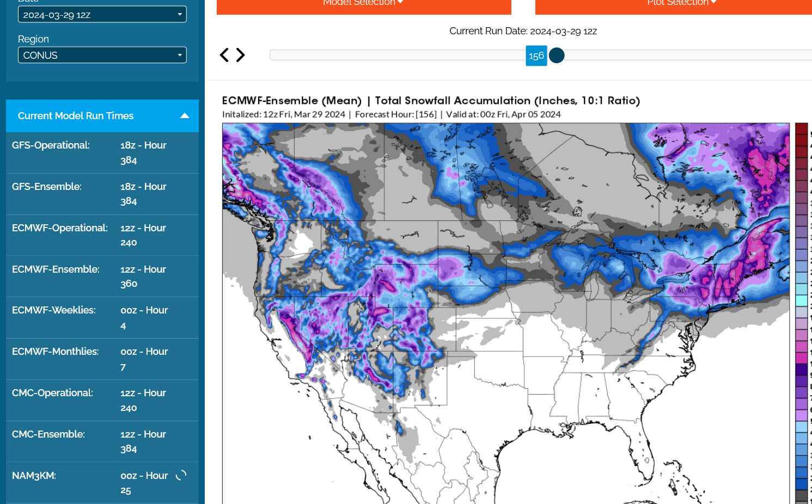812x504 pixels.
Task: Select GFS-Operational model run row
Action: coord(102,153)
